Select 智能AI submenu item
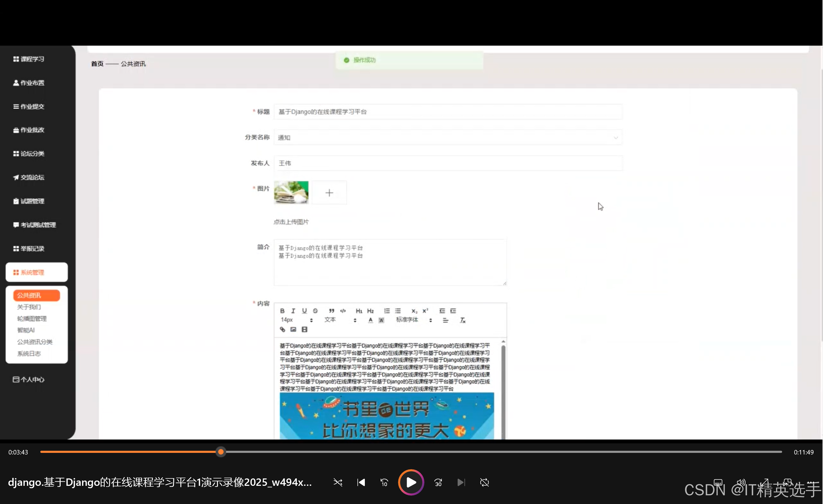The width and height of the screenshot is (823, 504). pyautogui.click(x=26, y=330)
